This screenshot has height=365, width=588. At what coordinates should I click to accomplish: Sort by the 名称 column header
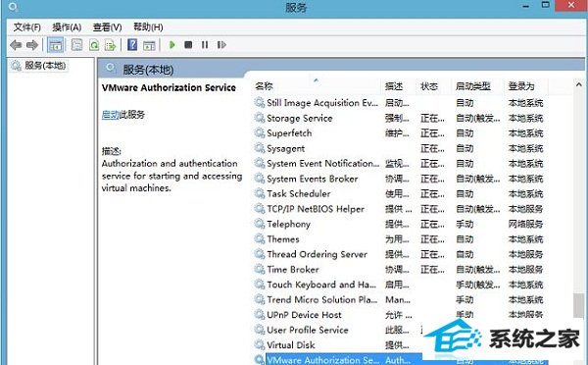[264, 86]
